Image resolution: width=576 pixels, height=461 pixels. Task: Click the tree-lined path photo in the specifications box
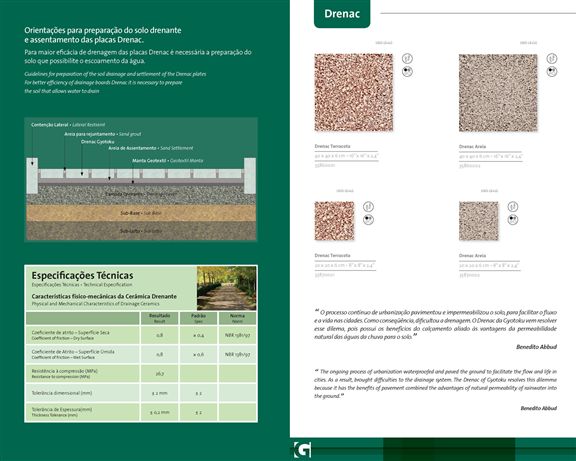[227, 288]
